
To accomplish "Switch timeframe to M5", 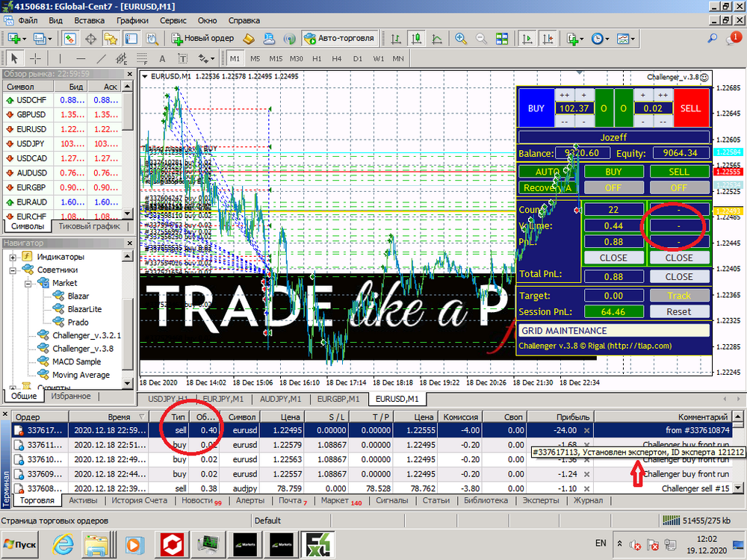I will pyautogui.click(x=255, y=58).
